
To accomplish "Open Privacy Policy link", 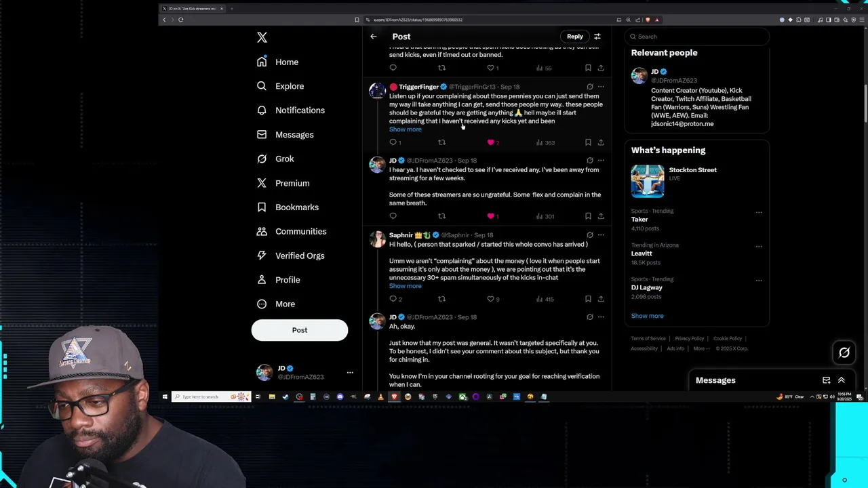I will 689,338.
